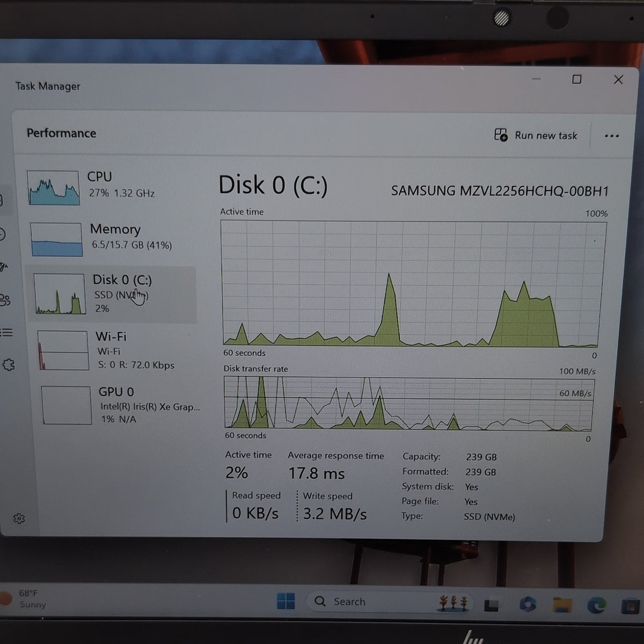Open Task Manager settings gear

[x=19, y=518]
